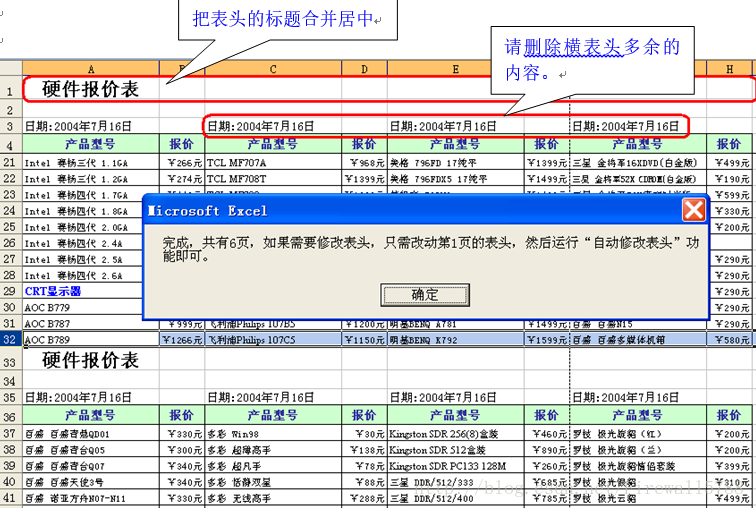Select cell 美格 796FD 17纯平
Image resolution: width=756 pixels, height=508 pixels.
[x=455, y=163]
